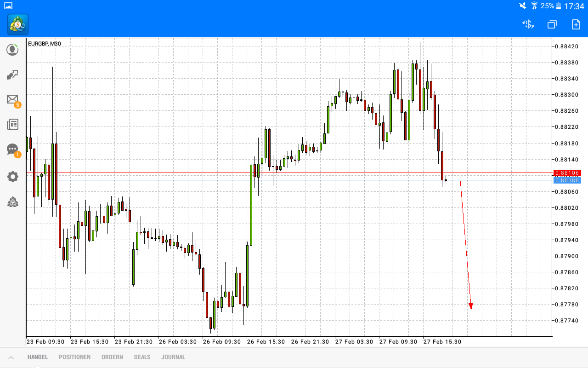Image resolution: width=588 pixels, height=368 pixels.
Task: Tap the EURGBP, M30 chart label
Action: point(45,44)
